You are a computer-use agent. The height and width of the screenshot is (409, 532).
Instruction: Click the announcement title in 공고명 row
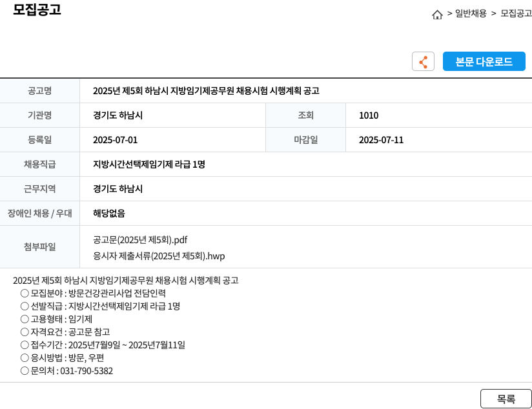pos(206,91)
